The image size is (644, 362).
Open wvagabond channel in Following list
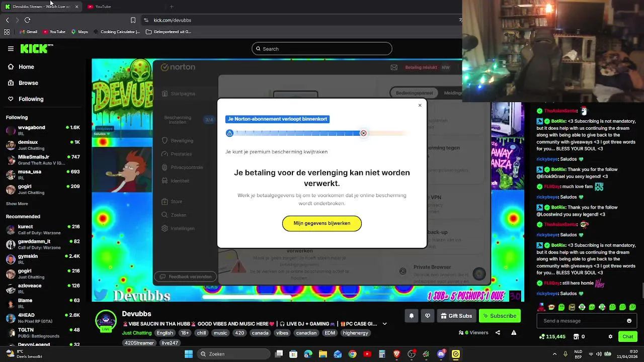pyautogui.click(x=43, y=130)
